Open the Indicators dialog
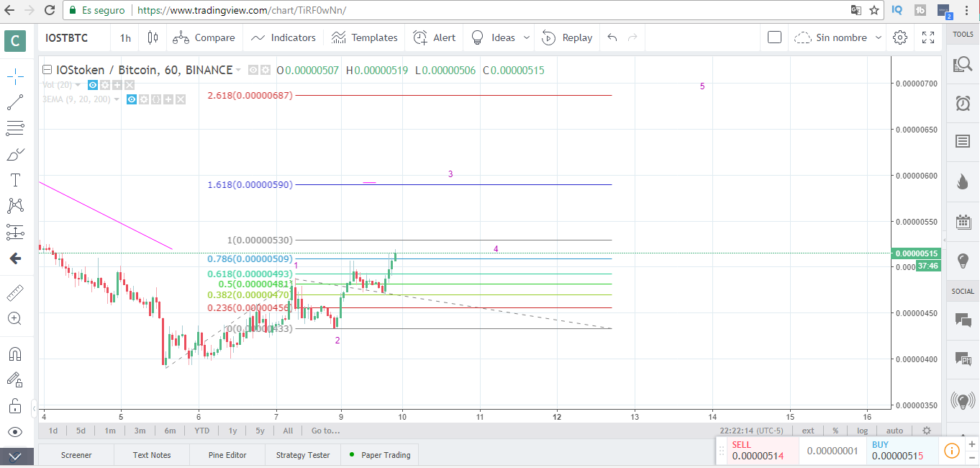Screen dimensions: 980x468 click(x=283, y=37)
